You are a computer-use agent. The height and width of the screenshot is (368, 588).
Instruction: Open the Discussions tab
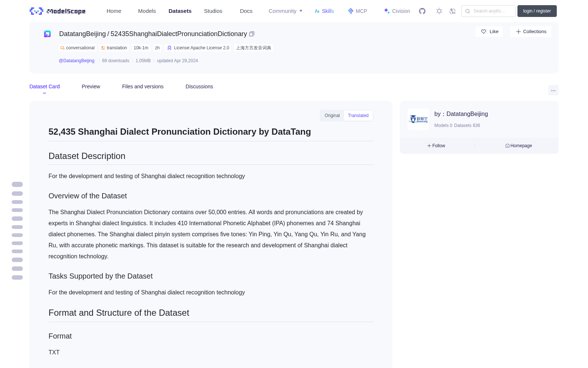199,86
